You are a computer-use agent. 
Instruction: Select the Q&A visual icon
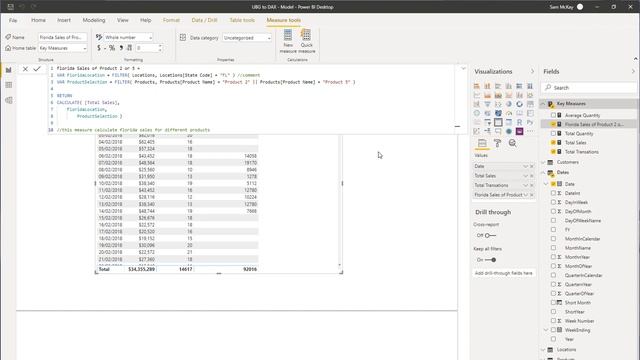point(498,131)
